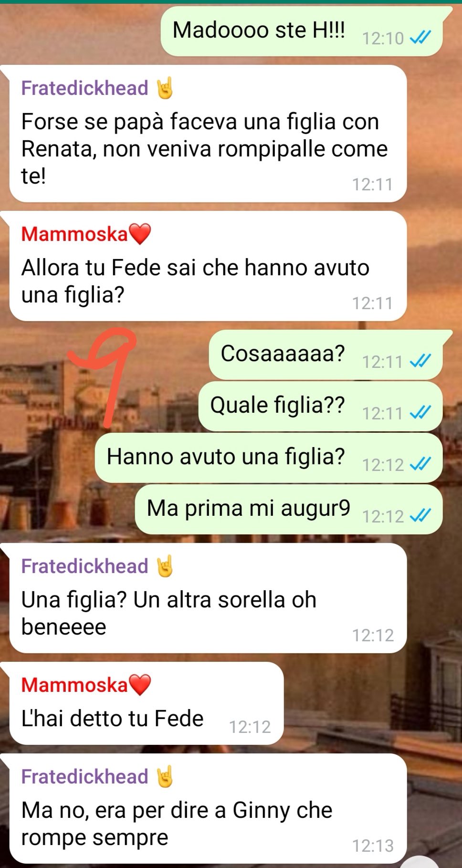Viewport: 462px width, 868px height.
Task: Tap the heart emoji by second Mammoska name
Action: (x=140, y=685)
